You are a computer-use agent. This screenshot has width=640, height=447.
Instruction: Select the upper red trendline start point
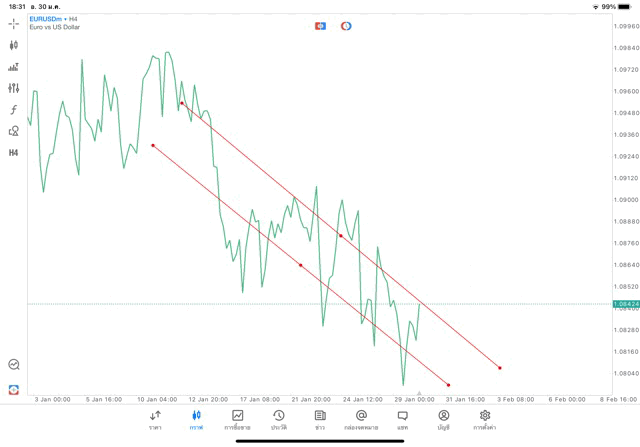[x=181, y=103]
